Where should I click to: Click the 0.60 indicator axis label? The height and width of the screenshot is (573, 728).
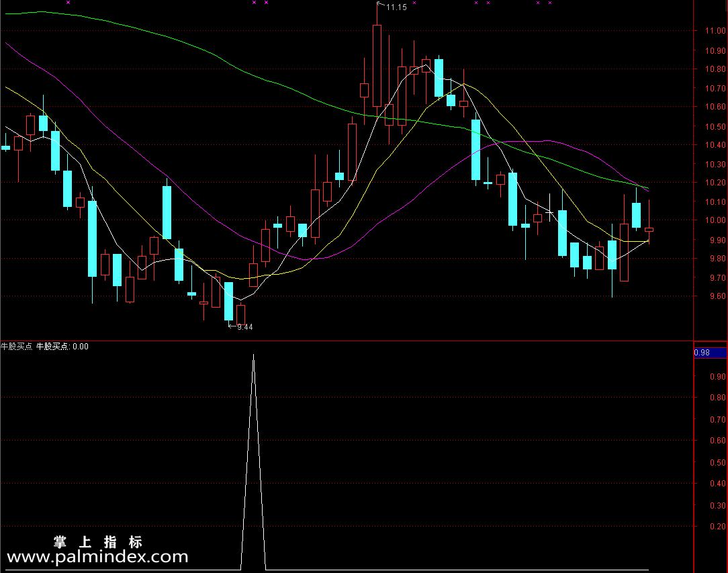pos(718,440)
